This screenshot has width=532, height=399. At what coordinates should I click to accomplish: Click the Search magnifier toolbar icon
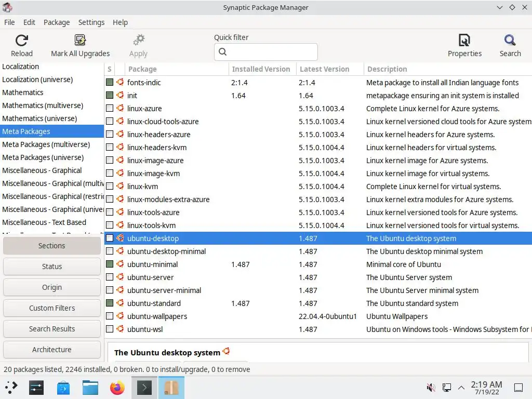(x=510, y=40)
